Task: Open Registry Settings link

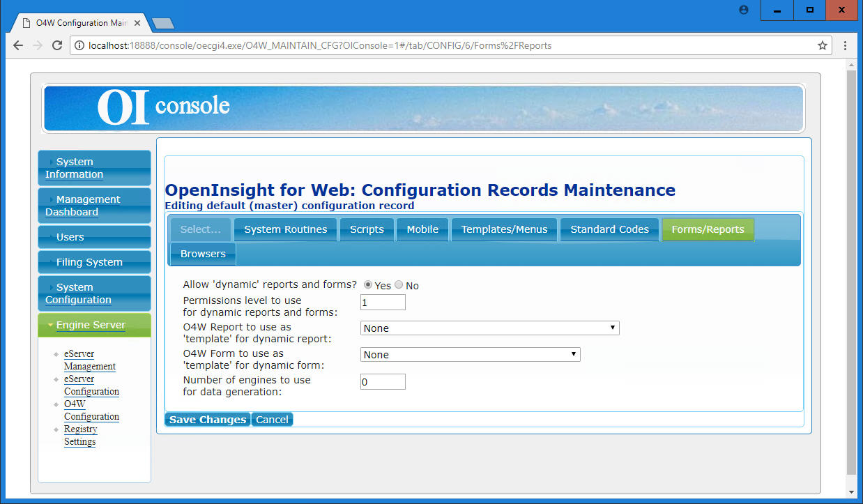Action: [80, 435]
